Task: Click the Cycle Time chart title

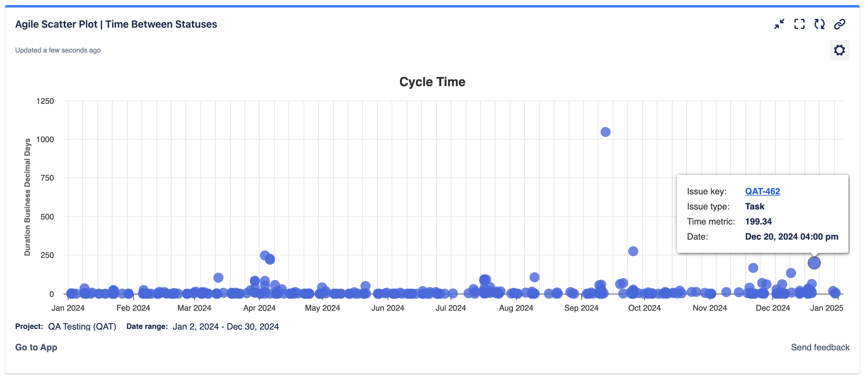Action: [x=432, y=82]
